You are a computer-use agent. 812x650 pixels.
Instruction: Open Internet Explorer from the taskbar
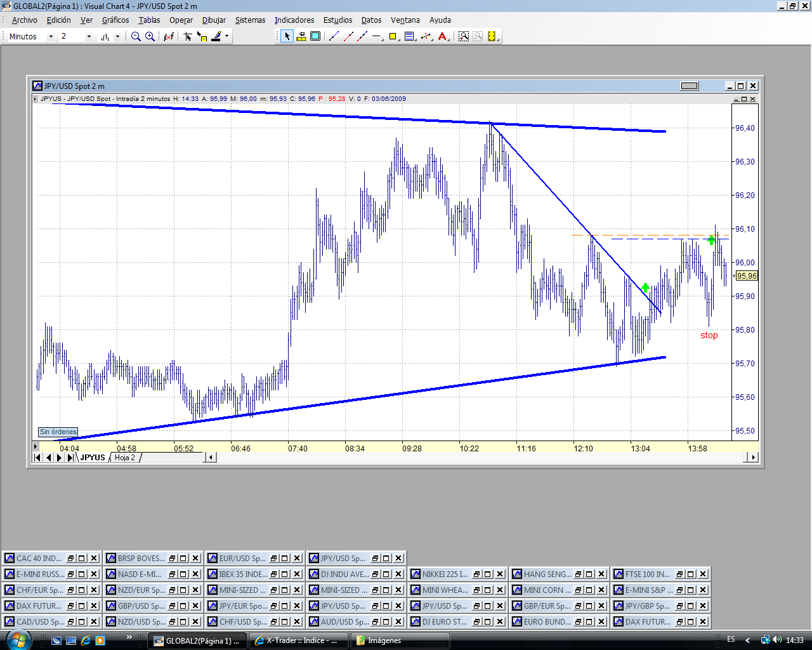point(86,640)
